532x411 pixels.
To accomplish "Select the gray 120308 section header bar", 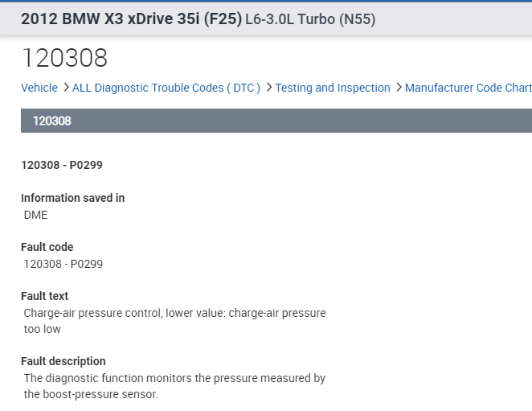I will pos(276,121).
